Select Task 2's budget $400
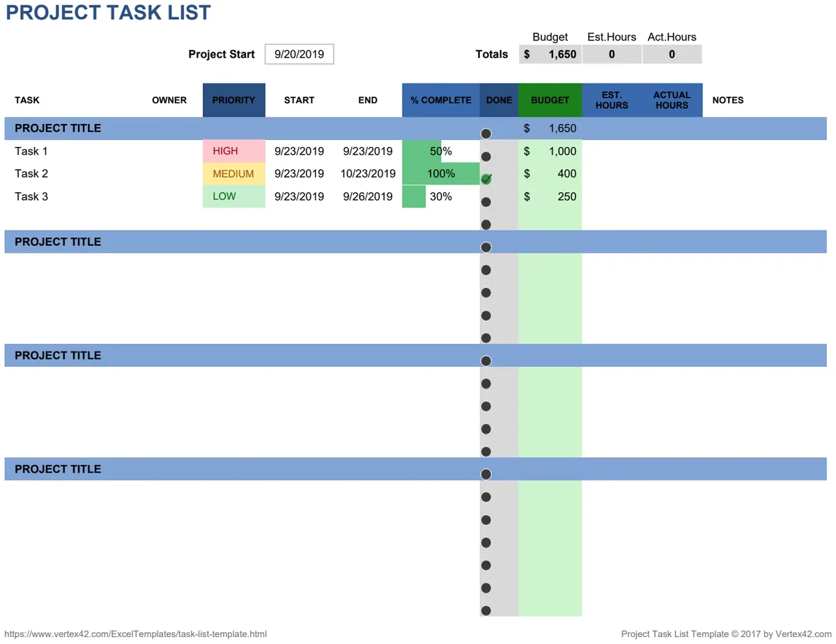 click(550, 174)
